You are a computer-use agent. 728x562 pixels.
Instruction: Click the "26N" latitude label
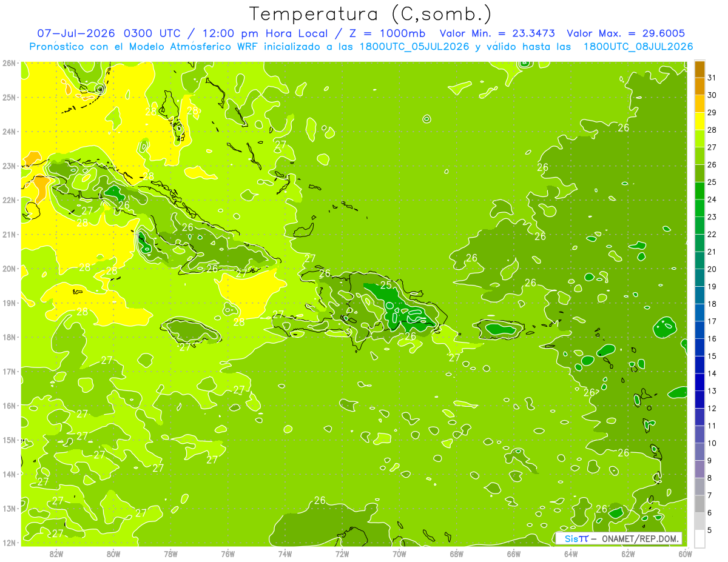[8, 63]
